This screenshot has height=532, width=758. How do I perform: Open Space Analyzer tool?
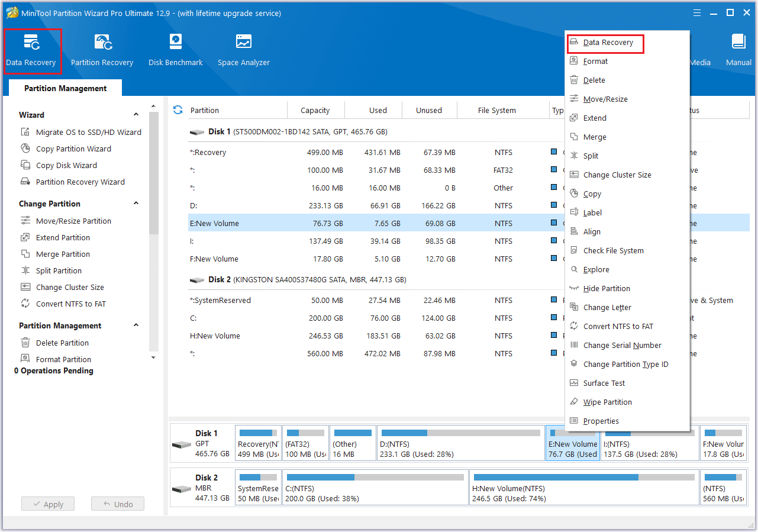pyautogui.click(x=243, y=51)
